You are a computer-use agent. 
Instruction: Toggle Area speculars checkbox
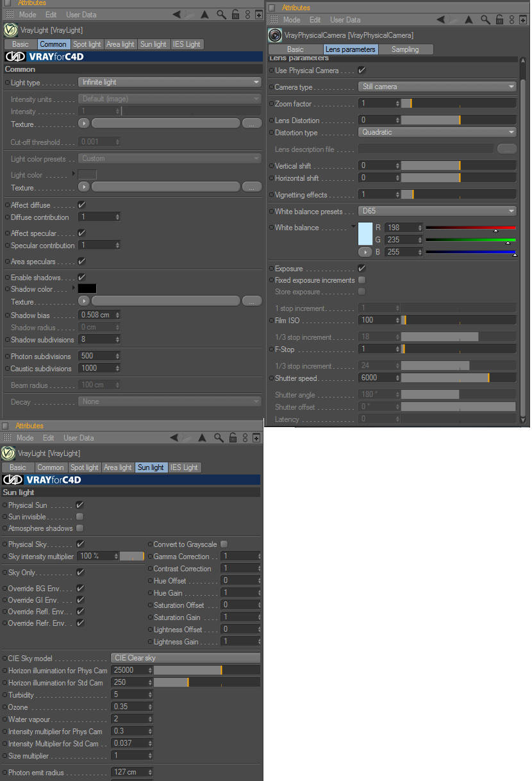tap(81, 262)
